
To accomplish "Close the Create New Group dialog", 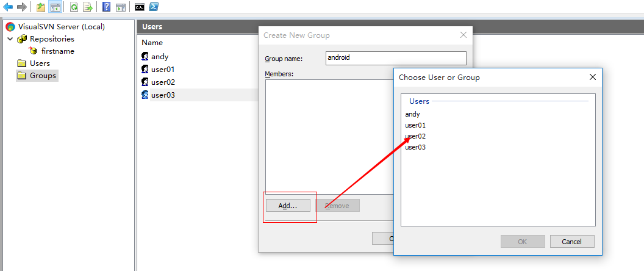I will tap(463, 35).
